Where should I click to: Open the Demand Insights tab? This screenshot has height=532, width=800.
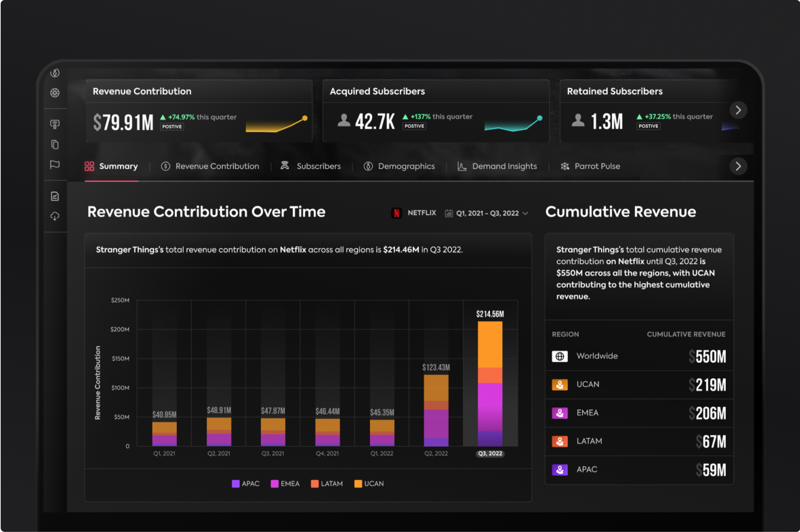pyautogui.click(x=497, y=166)
